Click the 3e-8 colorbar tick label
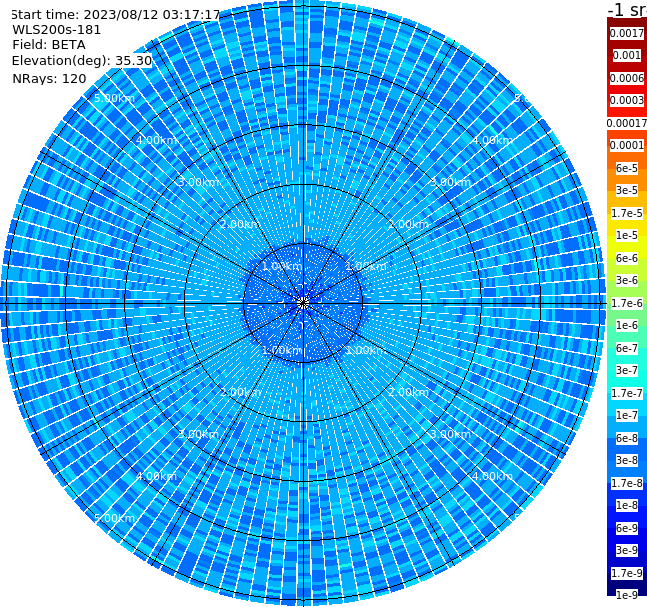Viewport: 647px width, 607px height. click(x=627, y=460)
